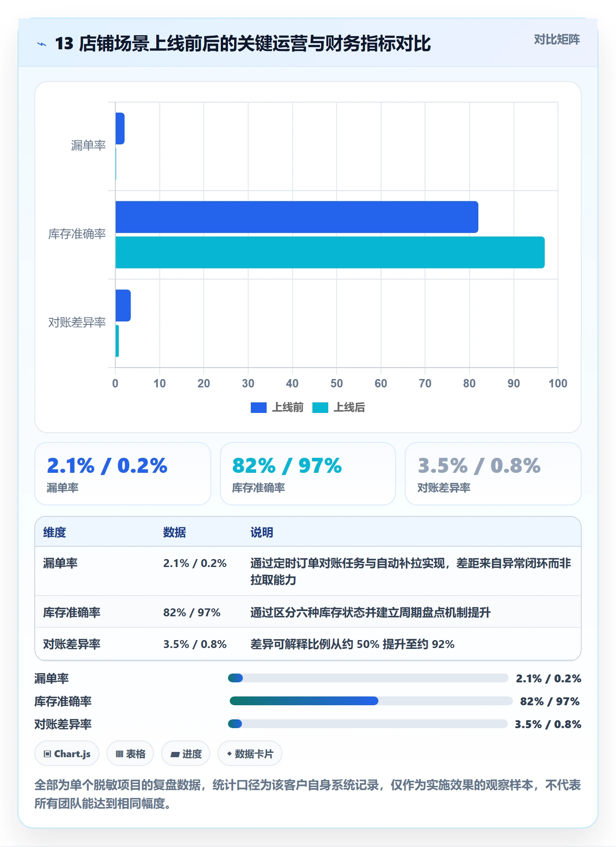The width and height of the screenshot is (616, 847).
Task: Click the grid icon in 表格 chip
Action: click(119, 754)
